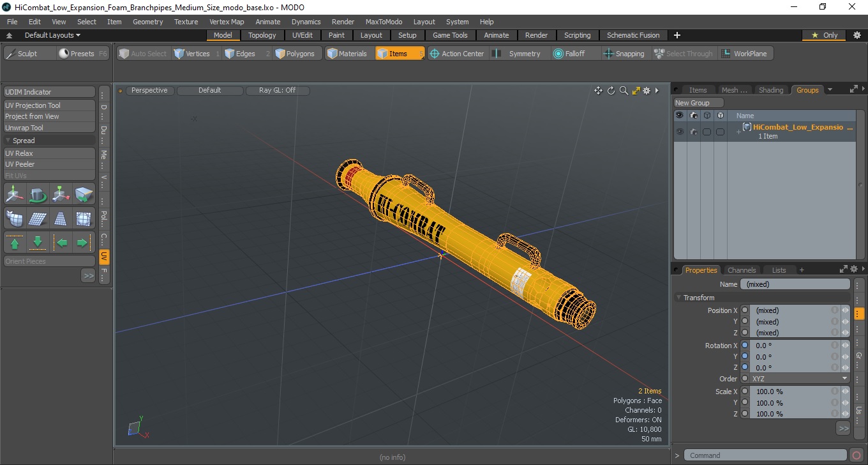The image size is (868, 465).
Task: Click the spherical UV grid icon
Action: click(84, 218)
